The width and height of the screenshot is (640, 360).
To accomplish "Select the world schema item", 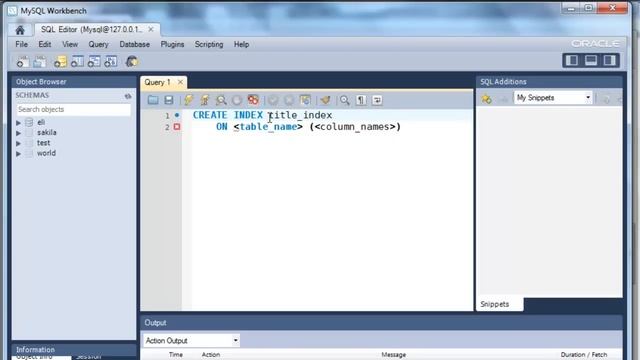I will click(46, 153).
